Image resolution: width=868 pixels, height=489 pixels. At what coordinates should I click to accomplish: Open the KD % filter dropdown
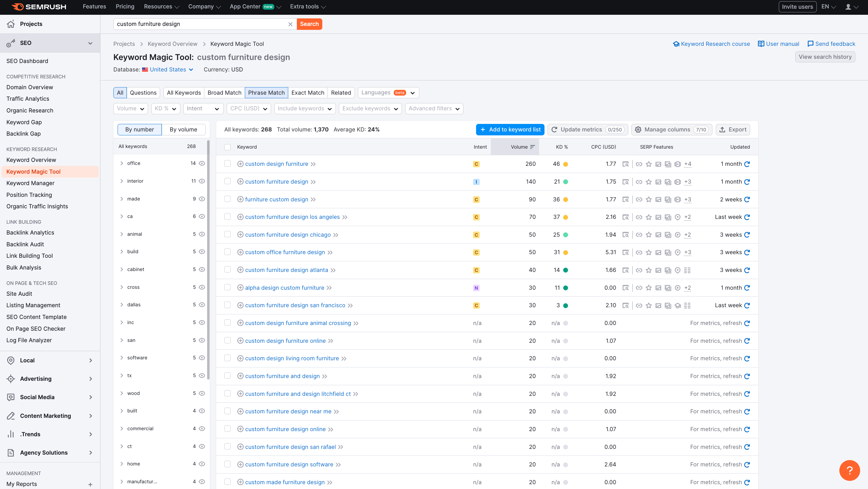166,109
